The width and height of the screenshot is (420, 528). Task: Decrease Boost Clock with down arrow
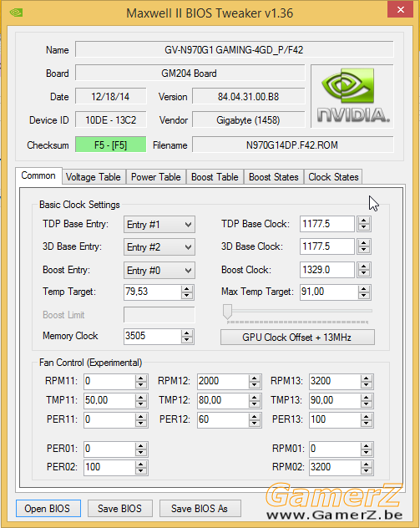(363, 273)
